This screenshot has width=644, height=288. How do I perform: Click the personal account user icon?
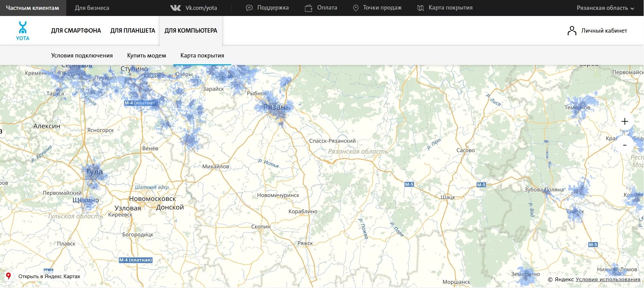tap(572, 31)
